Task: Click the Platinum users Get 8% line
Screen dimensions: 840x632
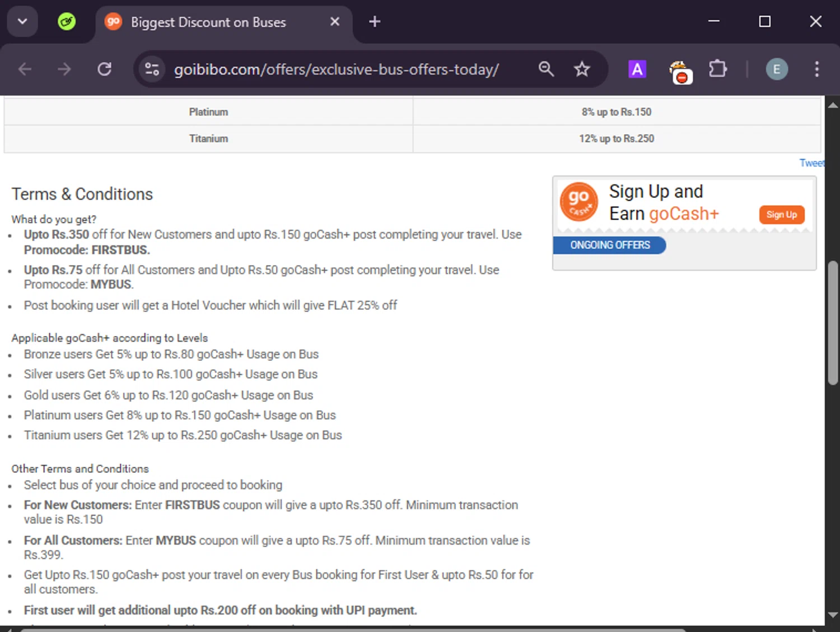Action: [x=180, y=416]
